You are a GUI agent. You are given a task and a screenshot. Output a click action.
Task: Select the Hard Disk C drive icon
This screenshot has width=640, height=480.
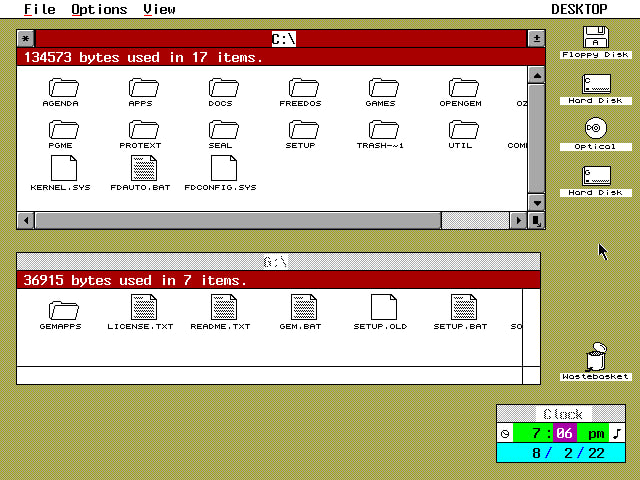pyautogui.click(x=595, y=84)
